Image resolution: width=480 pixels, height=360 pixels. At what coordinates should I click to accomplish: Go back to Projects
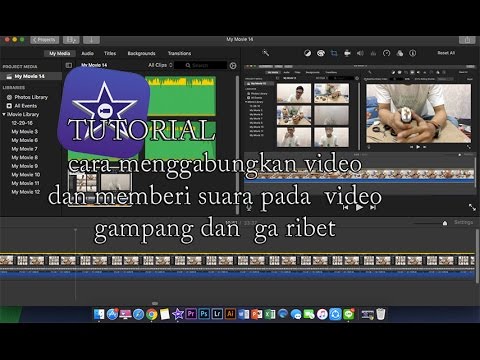pos(44,40)
